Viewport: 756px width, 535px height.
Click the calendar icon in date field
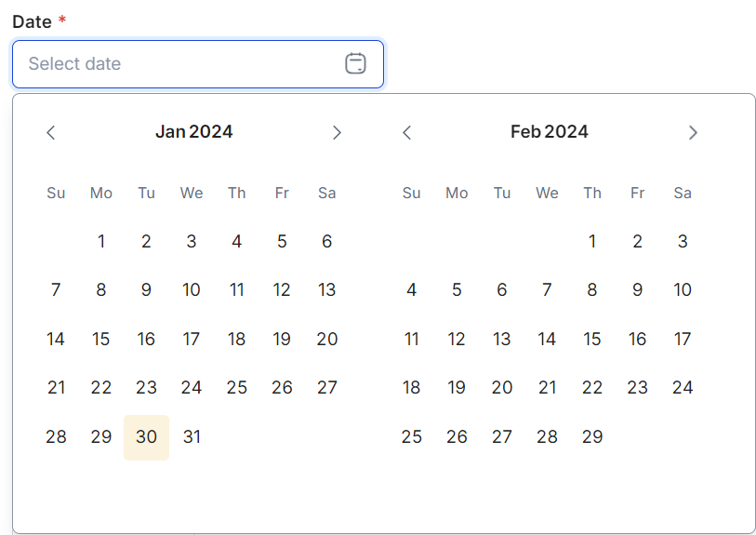point(355,64)
